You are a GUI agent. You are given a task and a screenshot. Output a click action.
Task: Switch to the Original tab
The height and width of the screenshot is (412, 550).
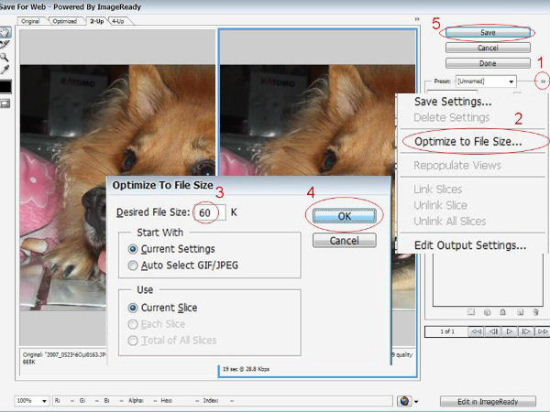30,21
